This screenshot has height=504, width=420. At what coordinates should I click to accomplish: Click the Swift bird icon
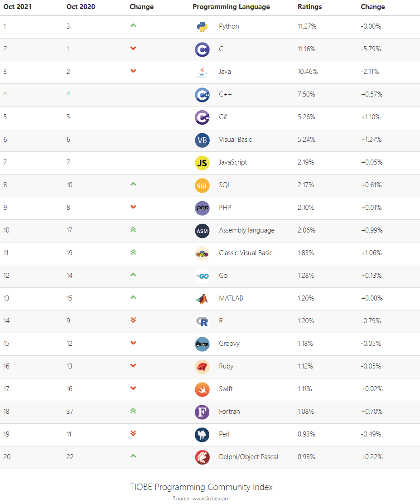[202, 389]
